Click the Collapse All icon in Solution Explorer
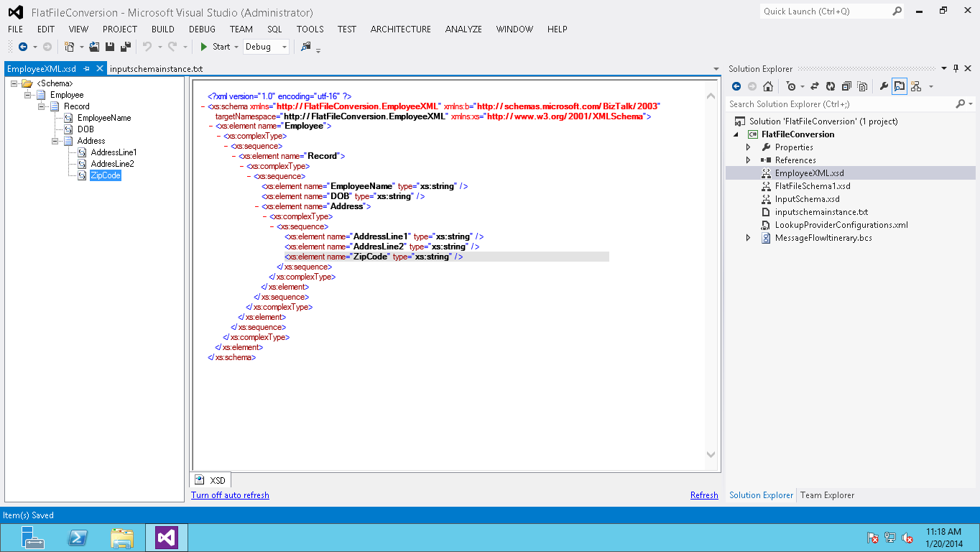The image size is (980, 552). [x=846, y=86]
